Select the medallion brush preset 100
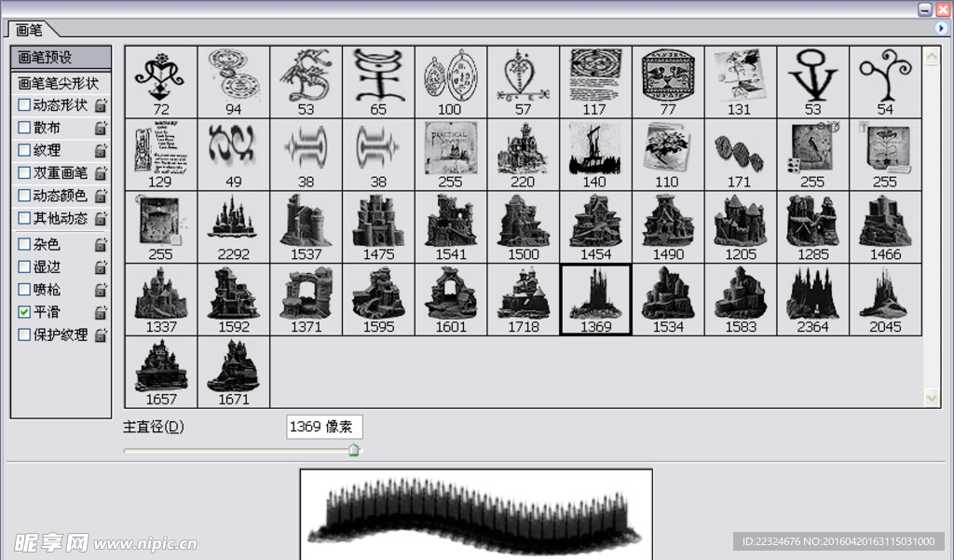This screenshot has width=954, height=560. coord(450,75)
